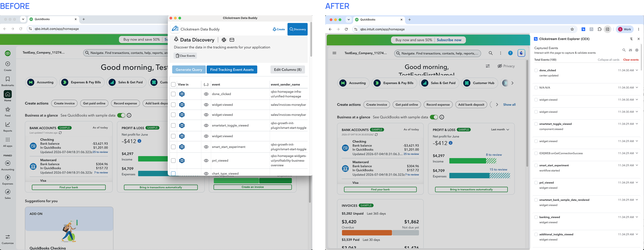Viewport: 644px width, 250px height.
Task: Click Find Tracking Event Assets button
Action: point(232,70)
